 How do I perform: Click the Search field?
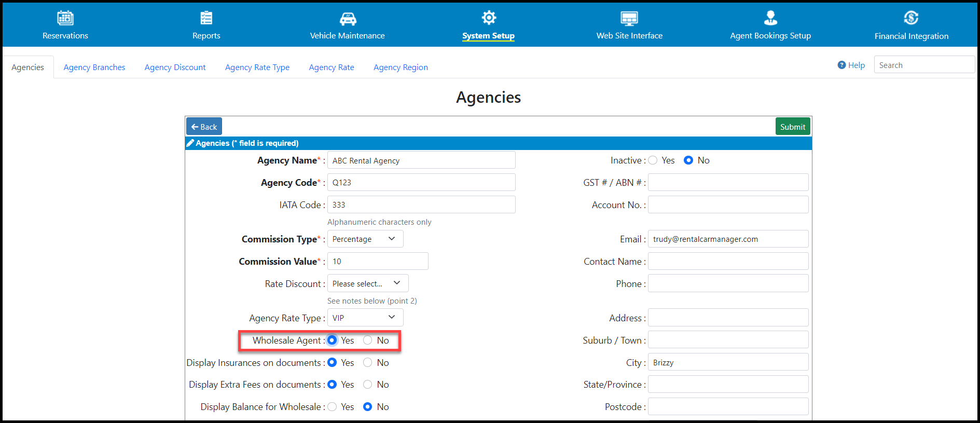(924, 64)
